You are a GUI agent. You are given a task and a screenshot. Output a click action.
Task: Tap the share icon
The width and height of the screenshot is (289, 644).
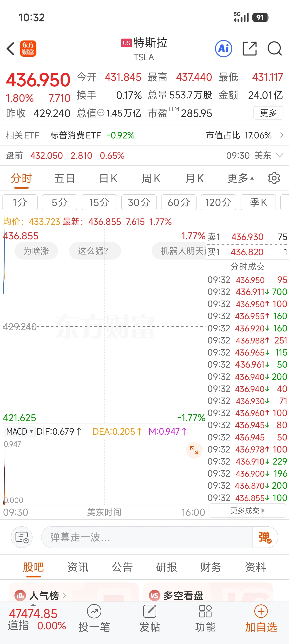point(250,48)
